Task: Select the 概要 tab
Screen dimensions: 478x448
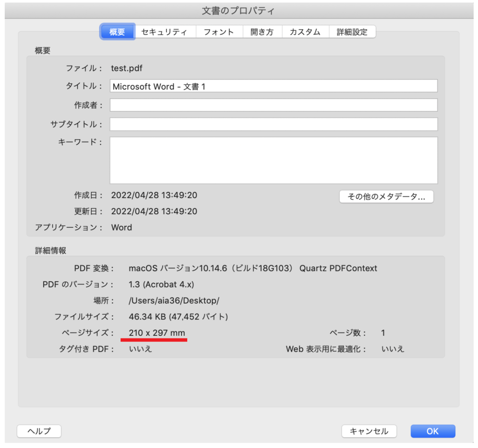Action: [x=117, y=32]
